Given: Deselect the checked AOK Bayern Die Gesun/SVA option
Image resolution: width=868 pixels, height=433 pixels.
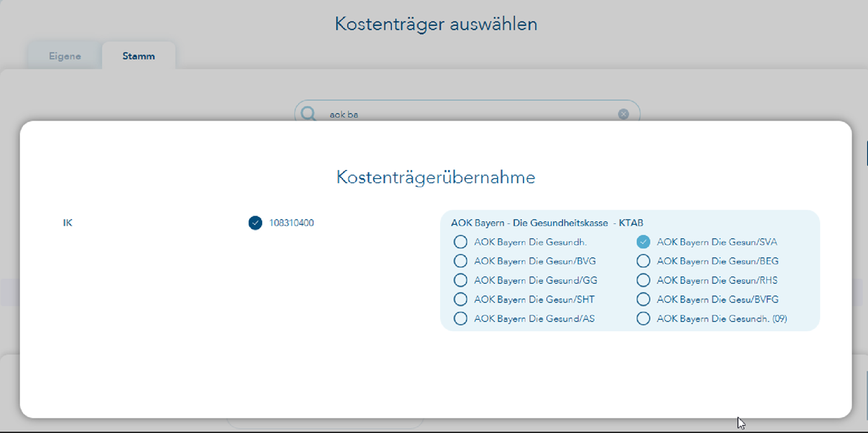Looking at the screenshot, I should (x=643, y=242).
